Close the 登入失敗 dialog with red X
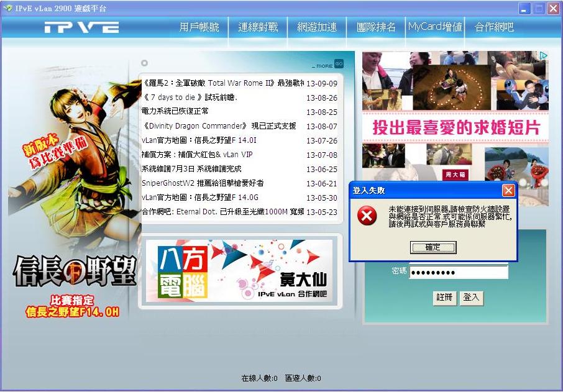 508,190
